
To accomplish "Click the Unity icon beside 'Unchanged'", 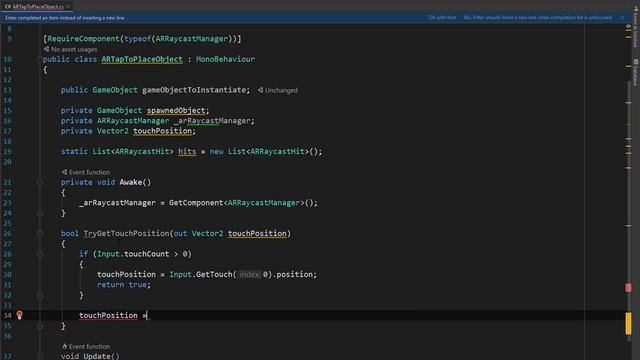I will (260, 90).
